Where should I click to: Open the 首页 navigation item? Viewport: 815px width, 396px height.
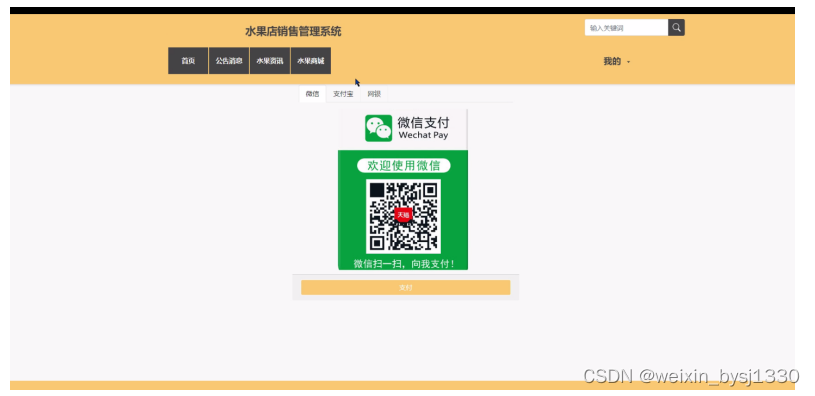188,61
